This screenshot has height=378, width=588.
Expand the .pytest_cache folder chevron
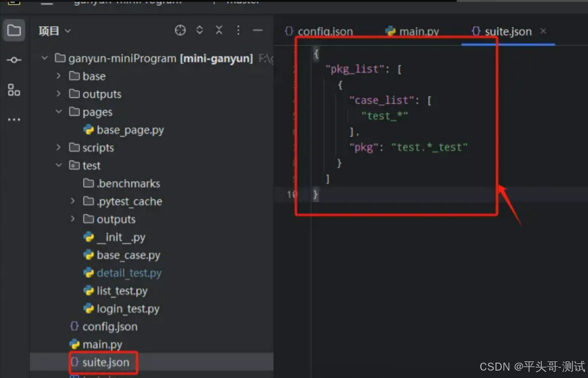73,201
